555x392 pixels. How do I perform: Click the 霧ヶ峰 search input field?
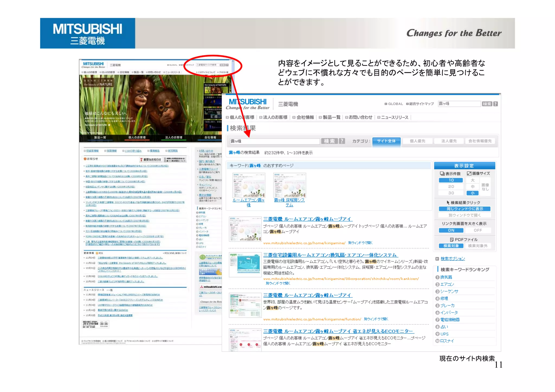(x=275, y=141)
